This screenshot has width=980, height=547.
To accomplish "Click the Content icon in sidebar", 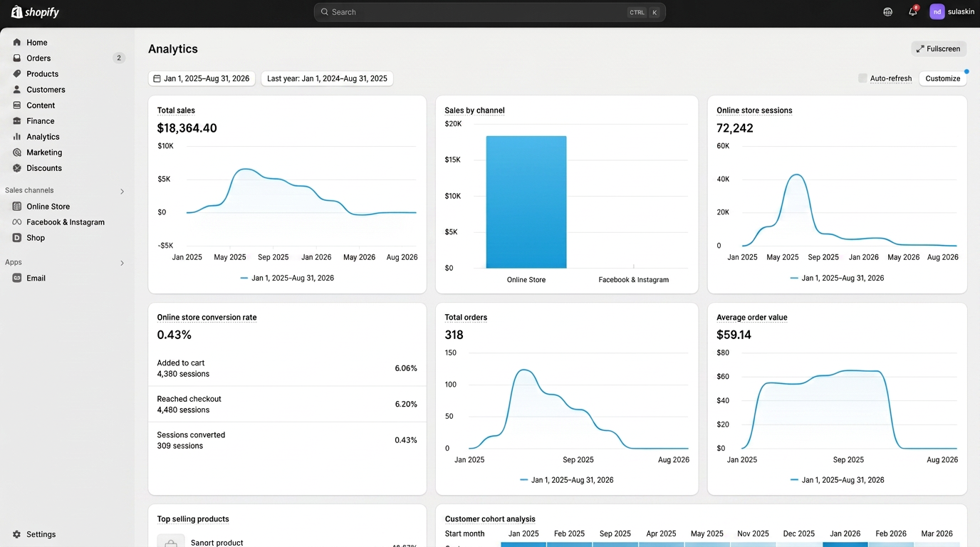I will [x=17, y=105].
